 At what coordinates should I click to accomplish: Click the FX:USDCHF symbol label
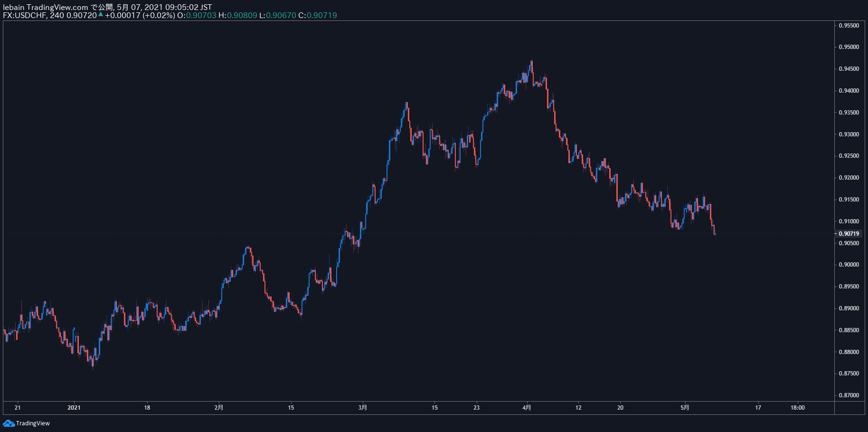point(24,15)
